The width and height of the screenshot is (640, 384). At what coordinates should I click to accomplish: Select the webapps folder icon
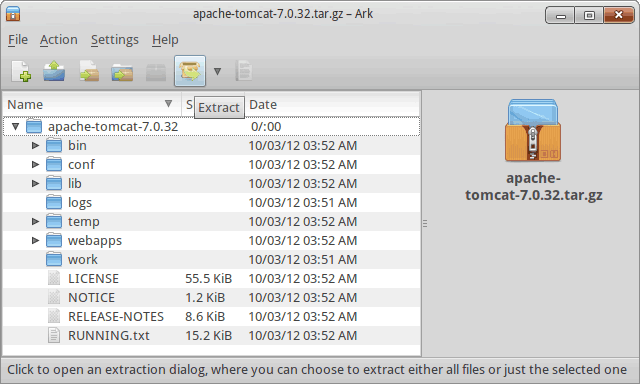pyautogui.click(x=54, y=240)
